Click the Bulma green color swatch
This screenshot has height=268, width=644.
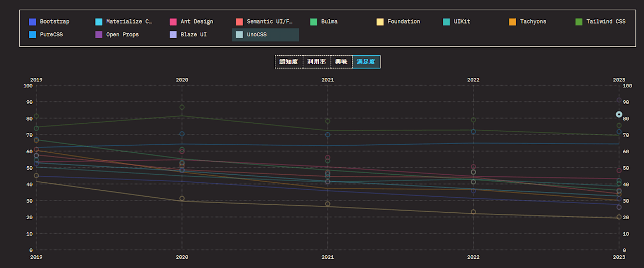(313, 22)
